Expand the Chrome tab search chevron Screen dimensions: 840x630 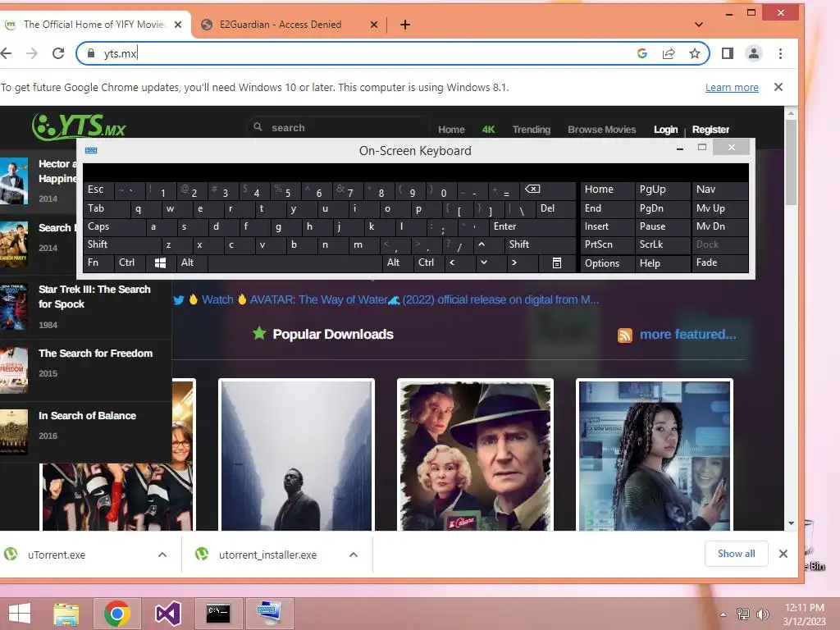pos(699,25)
